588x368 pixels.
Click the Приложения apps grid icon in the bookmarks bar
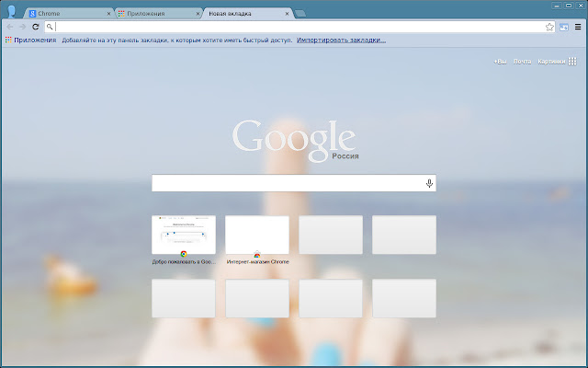coord(8,40)
